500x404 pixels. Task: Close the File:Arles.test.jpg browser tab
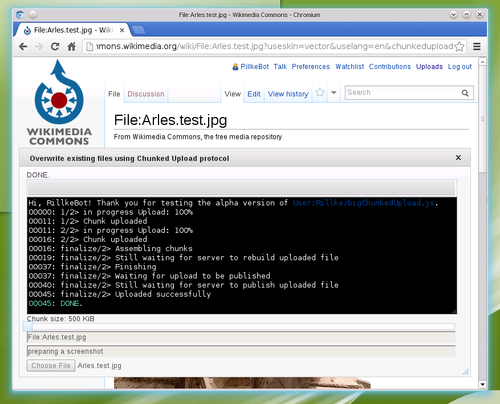coord(122,30)
